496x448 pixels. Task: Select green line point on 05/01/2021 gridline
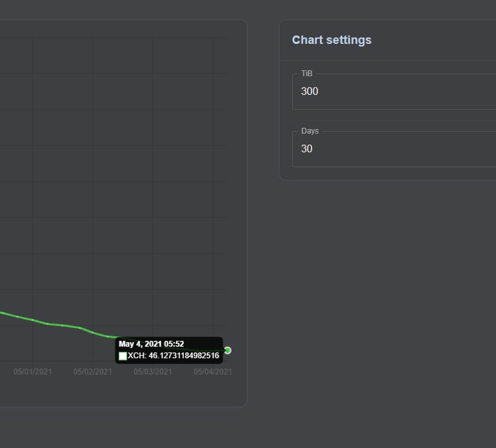tap(32, 320)
